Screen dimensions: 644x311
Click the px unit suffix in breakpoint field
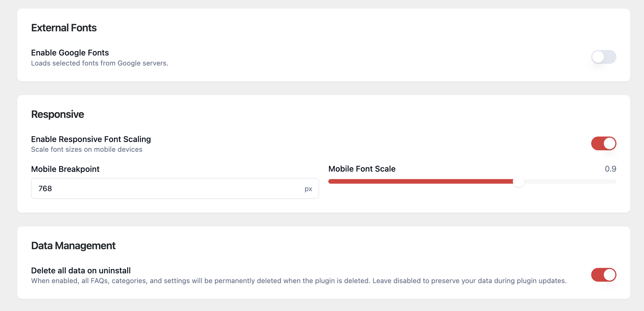[308, 189]
